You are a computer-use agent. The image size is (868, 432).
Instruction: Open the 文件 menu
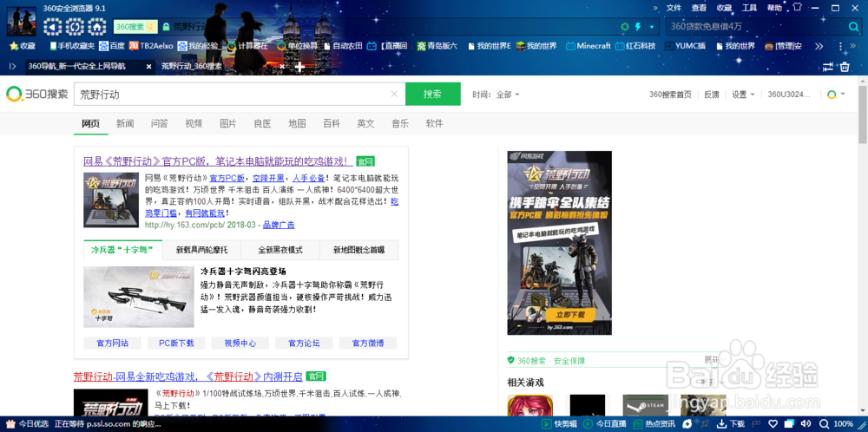click(x=674, y=8)
